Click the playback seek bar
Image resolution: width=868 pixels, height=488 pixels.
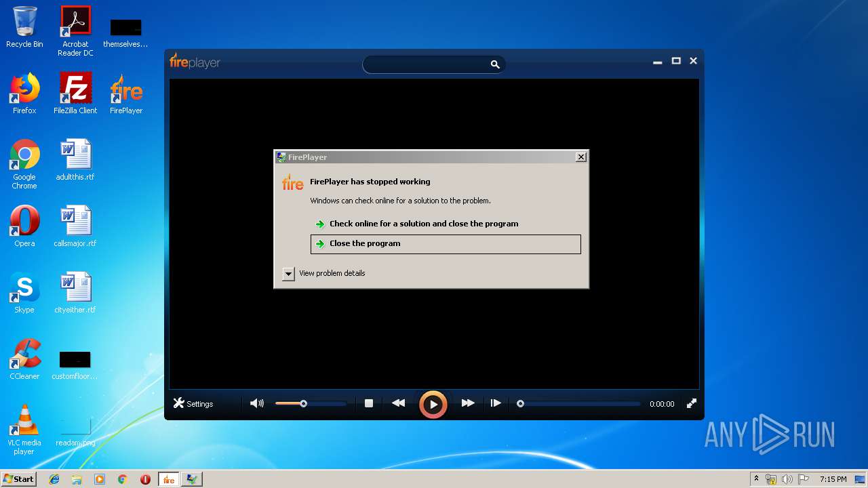(x=579, y=403)
